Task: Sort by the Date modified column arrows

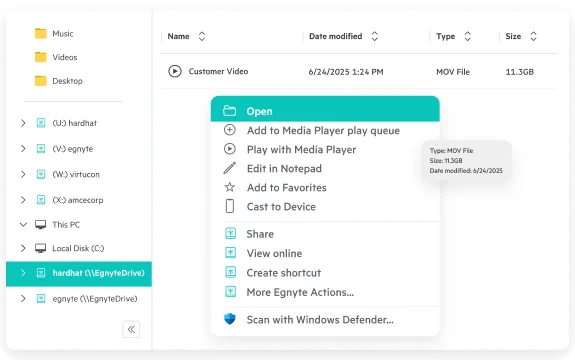Action: click(x=374, y=36)
